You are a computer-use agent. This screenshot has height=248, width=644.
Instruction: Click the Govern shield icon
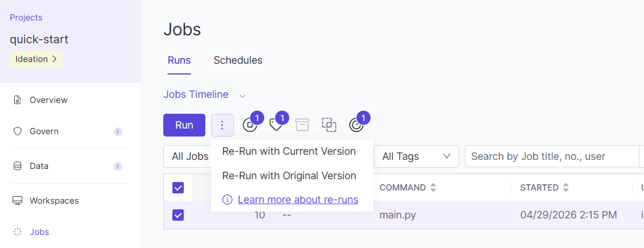click(17, 131)
